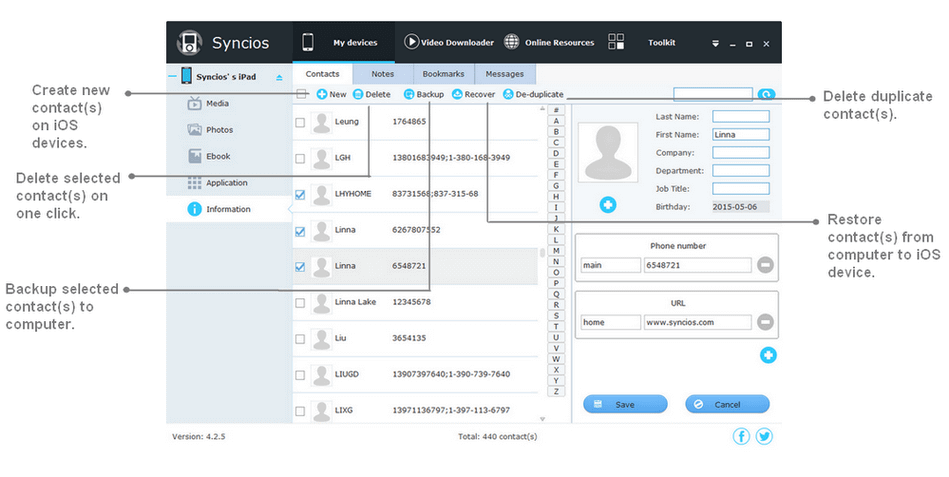Jump to the # index entry
Image resolution: width=949 pixels, height=477 pixels.
pyautogui.click(x=556, y=110)
